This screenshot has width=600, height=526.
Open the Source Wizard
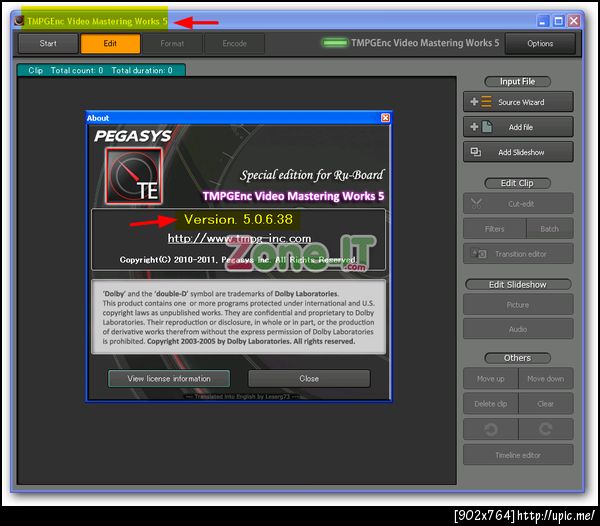point(518,102)
